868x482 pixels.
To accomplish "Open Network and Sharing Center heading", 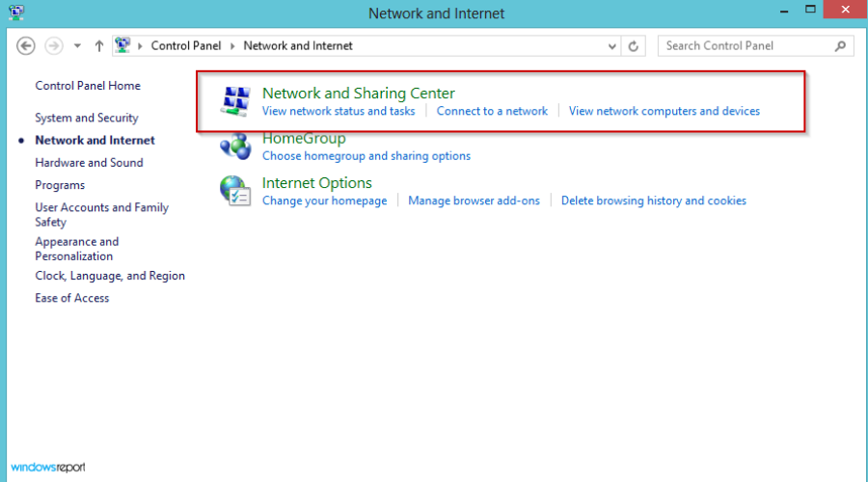I will click(x=358, y=93).
